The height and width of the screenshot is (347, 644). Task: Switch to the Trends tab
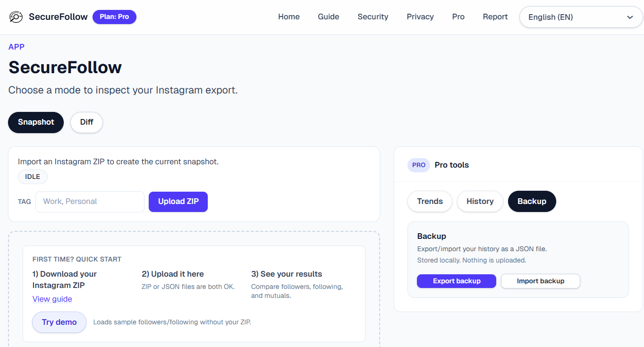click(430, 202)
